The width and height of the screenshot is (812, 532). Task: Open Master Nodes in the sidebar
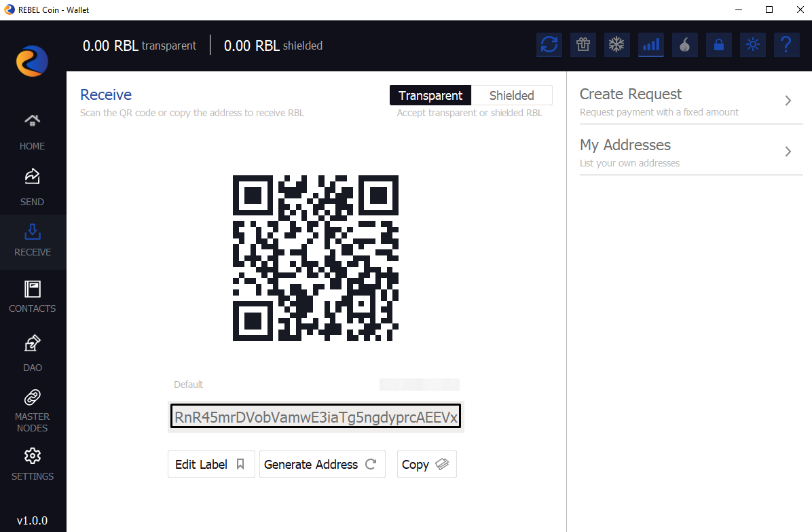coord(32,411)
